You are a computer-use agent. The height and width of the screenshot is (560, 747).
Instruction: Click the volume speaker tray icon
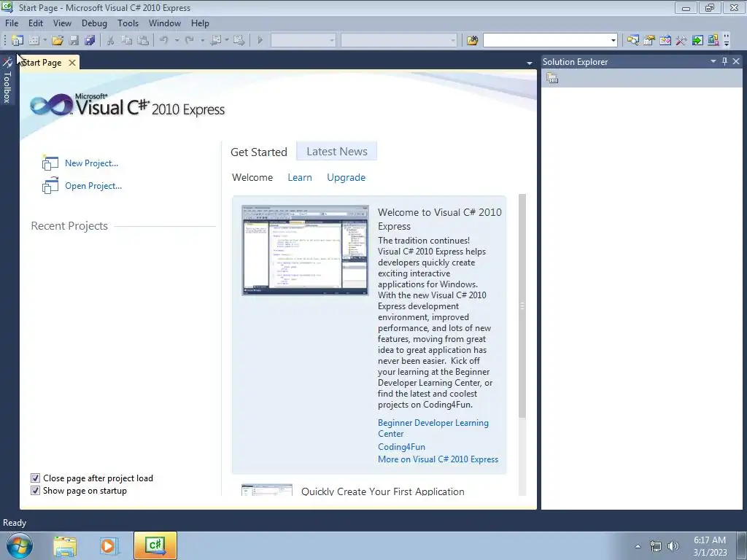[673, 546]
